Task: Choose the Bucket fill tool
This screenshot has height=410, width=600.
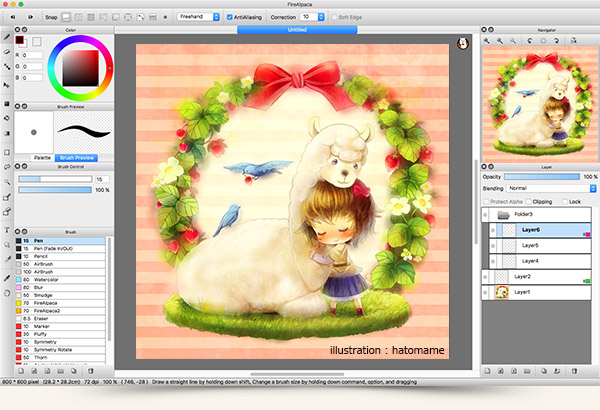Action: 7,117
